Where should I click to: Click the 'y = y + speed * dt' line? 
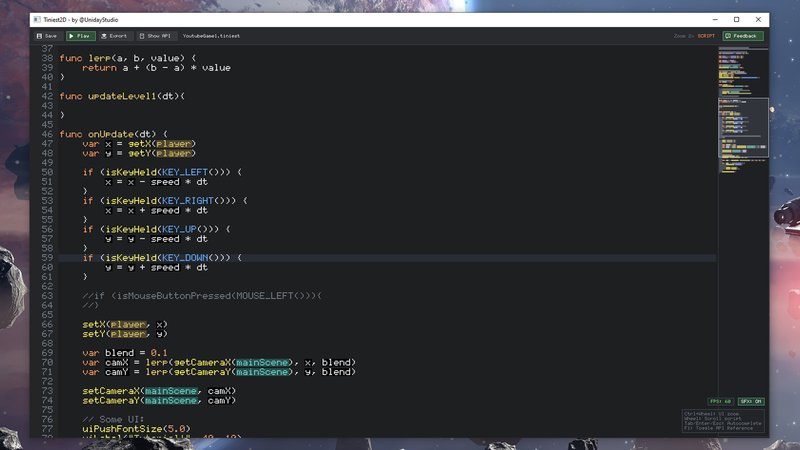click(156, 268)
